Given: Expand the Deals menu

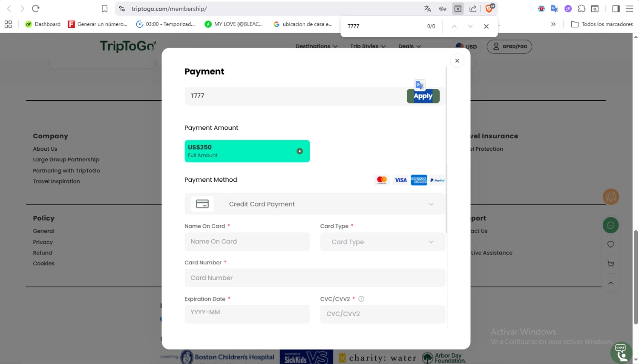Looking at the screenshot, I should click(409, 46).
